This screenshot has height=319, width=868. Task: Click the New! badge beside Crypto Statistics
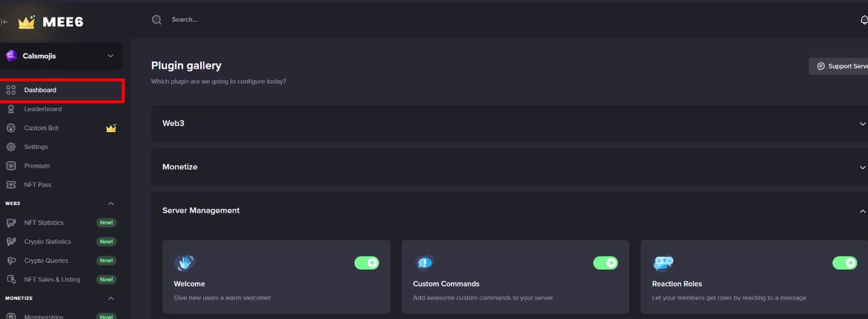coord(106,242)
